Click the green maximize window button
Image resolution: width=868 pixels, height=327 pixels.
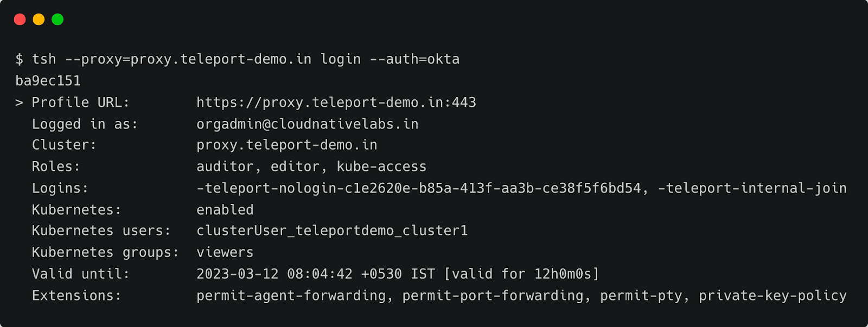(58, 20)
